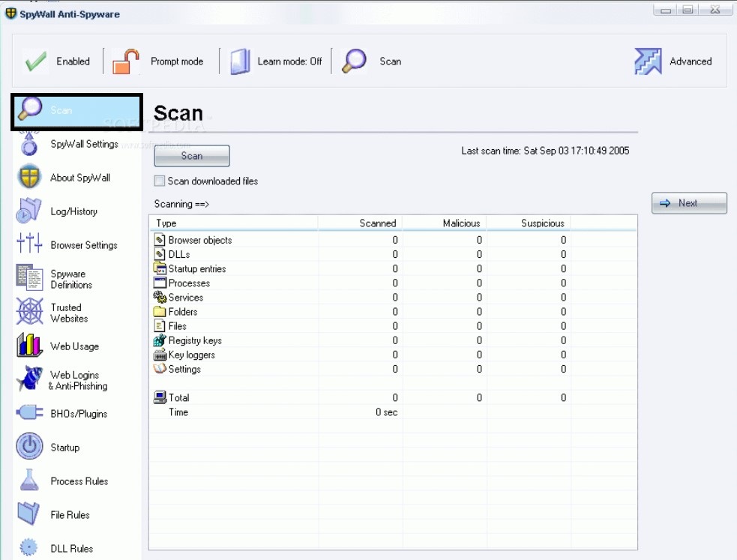Screen dimensions: 737x560
Task: Open the DLL Rules gear icon
Action: [x=28, y=548]
